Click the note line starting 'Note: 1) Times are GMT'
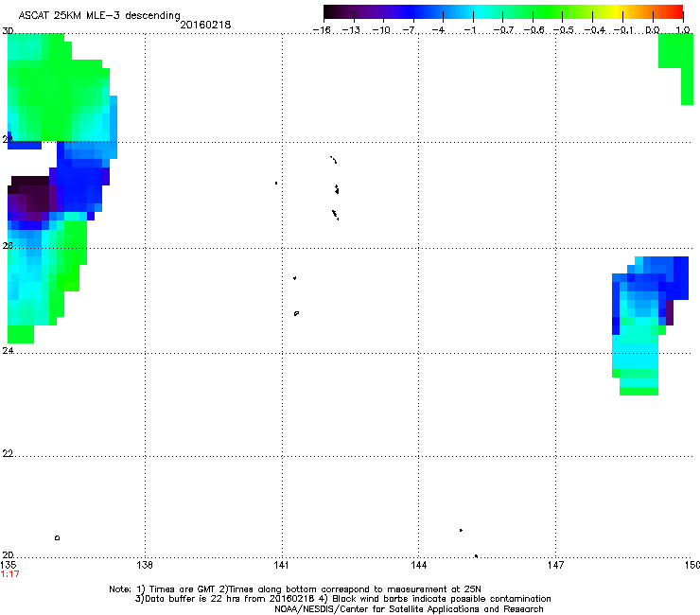Viewport: 700px width, 615px height. 294,589
